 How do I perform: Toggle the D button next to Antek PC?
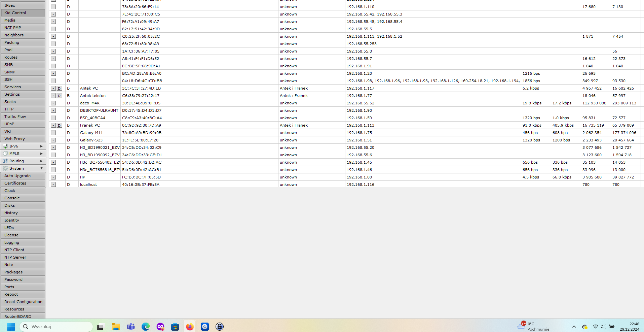(59, 88)
